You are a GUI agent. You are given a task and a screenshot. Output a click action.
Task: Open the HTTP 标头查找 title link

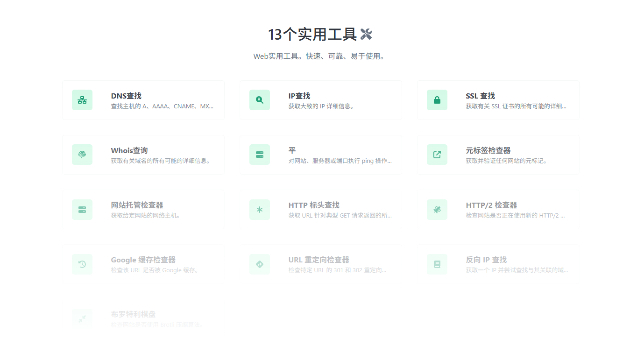[x=314, y=205]
